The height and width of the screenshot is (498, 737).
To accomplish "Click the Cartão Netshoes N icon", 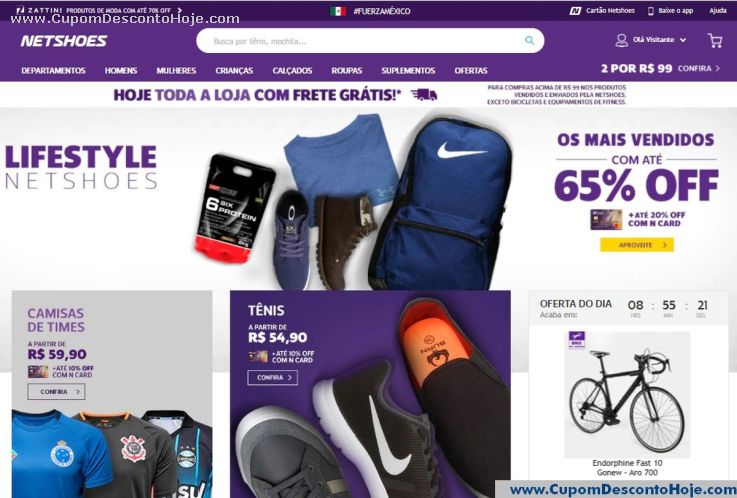I will [x=575, y=11].
